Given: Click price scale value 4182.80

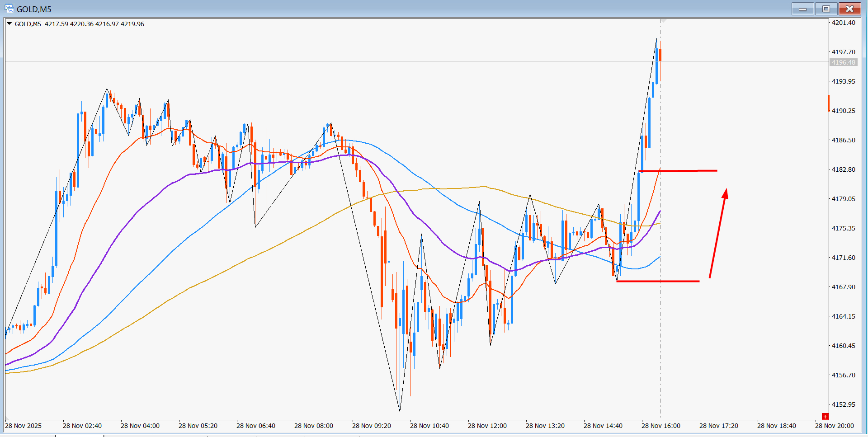Looking at the screenshot, I should tap(844, 169).
